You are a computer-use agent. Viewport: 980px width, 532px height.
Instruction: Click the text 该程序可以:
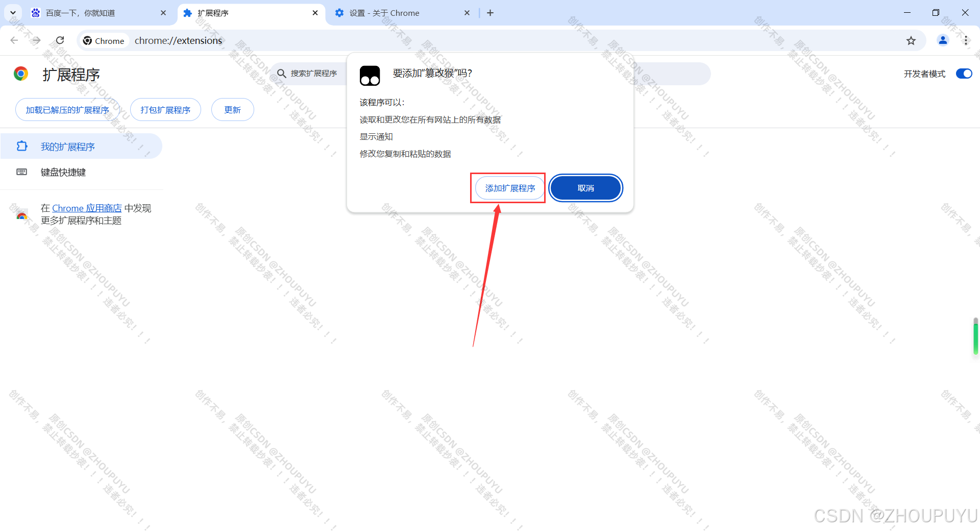[382, 102]
